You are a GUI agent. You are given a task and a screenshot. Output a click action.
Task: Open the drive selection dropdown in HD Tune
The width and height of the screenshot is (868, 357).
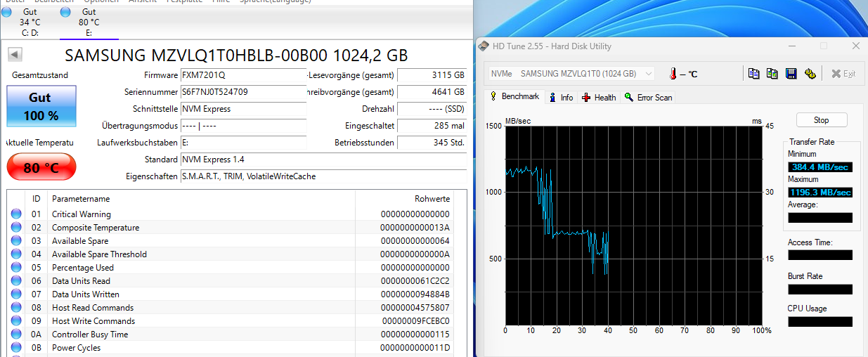[572, 74]
